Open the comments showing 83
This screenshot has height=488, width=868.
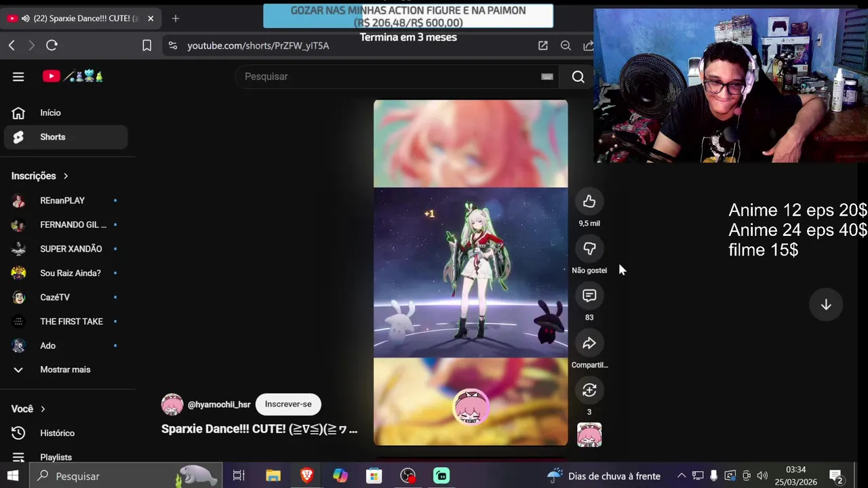[x=589, y=296]
